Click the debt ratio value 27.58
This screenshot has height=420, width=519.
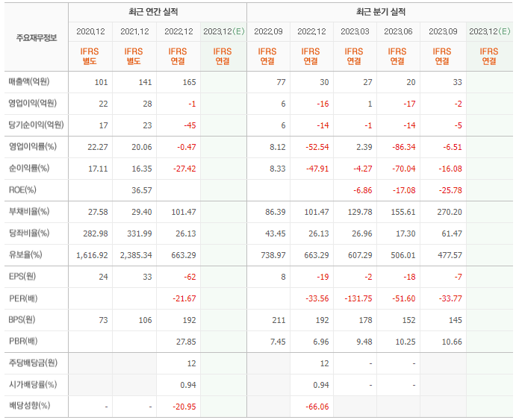coord(98,212)
